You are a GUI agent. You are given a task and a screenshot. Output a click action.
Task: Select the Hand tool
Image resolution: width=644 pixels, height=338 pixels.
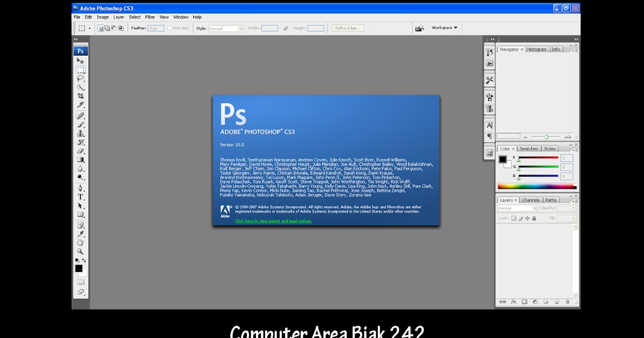(x=80, y=243)
